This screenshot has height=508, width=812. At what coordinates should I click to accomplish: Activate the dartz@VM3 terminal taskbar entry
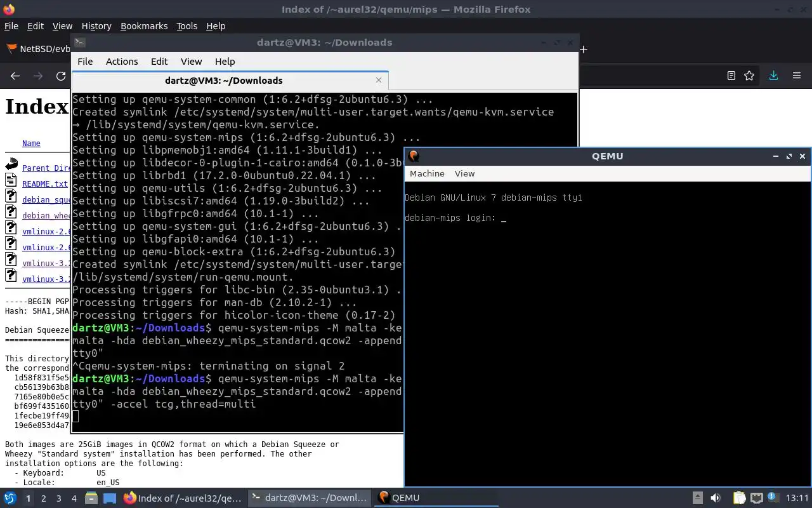[x=310, y=498]
